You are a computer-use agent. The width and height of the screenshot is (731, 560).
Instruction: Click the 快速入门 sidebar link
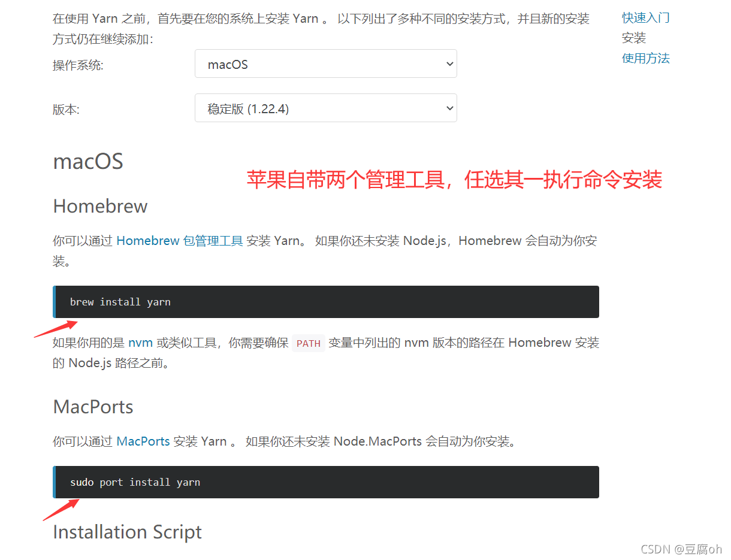(x=645, y=17)
